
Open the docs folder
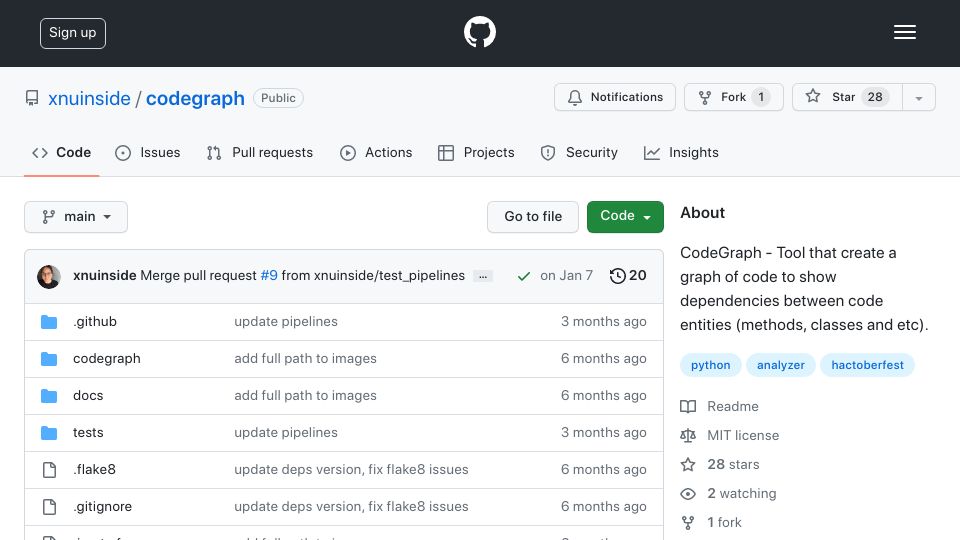point(88,396)
